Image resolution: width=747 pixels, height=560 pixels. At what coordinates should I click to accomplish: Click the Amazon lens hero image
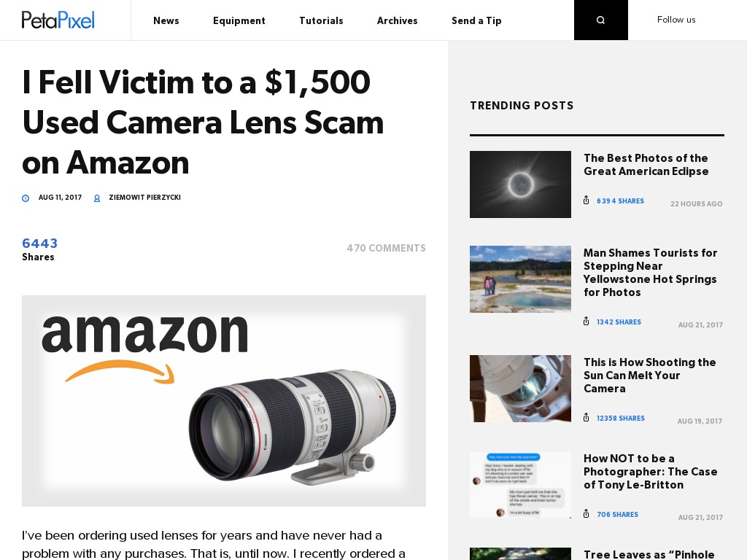point(224,401)
